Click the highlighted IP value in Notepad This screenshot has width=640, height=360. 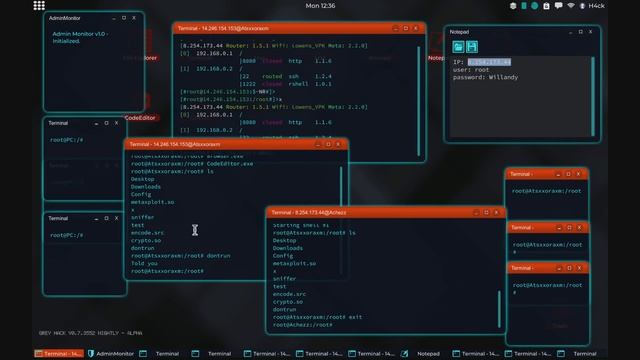point(489,62)
